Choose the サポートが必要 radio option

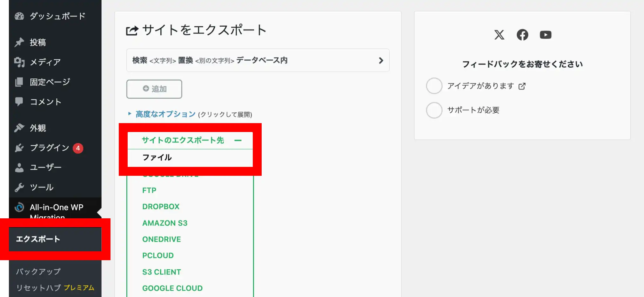point(434,110)
